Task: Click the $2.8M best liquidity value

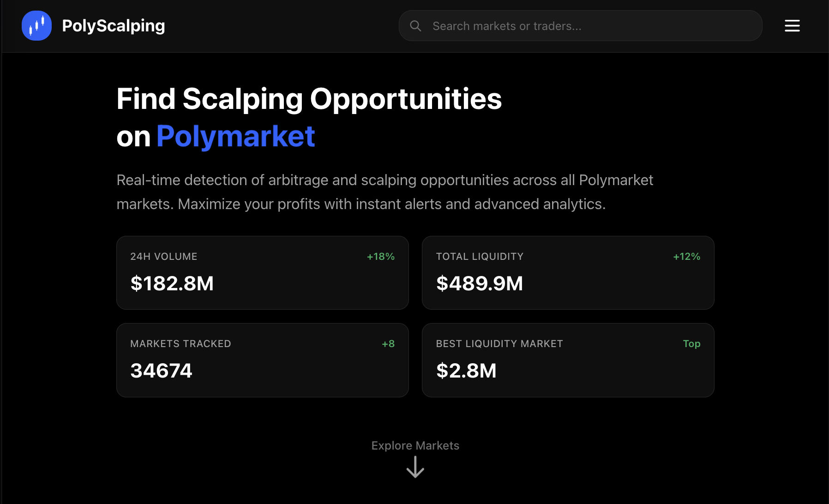Action: [467, 371]
